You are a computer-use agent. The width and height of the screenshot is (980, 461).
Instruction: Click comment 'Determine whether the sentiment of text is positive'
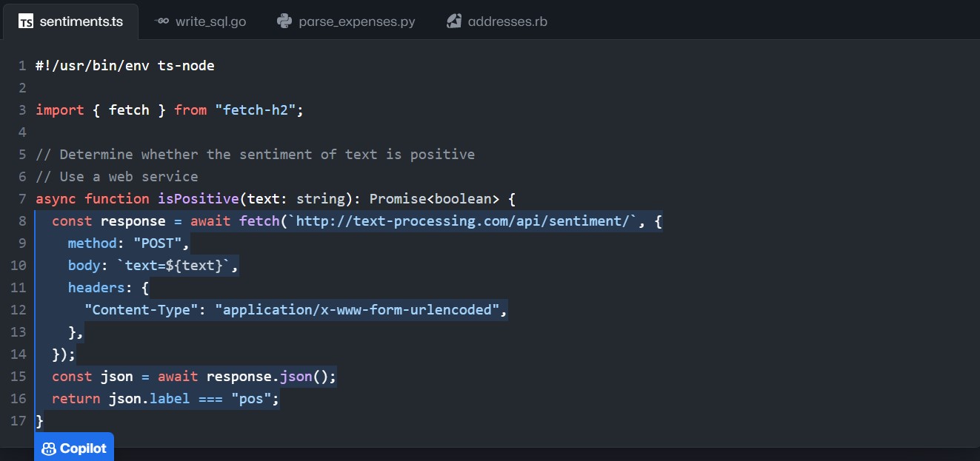[x=267, y=155]
